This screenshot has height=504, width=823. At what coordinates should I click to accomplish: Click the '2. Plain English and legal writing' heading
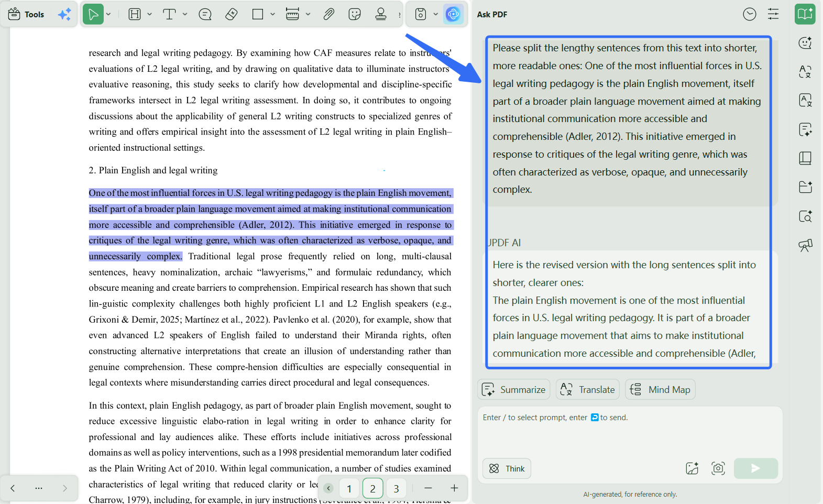point(153,170)
